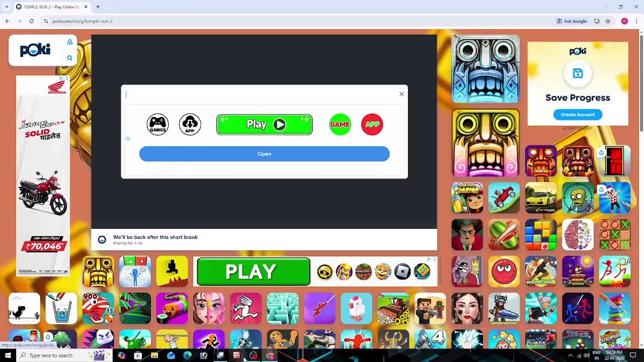Viewport: 644px width, 362px height.
Task: Click the 'We'll be back after this short break' text
Action: point(155,237)
